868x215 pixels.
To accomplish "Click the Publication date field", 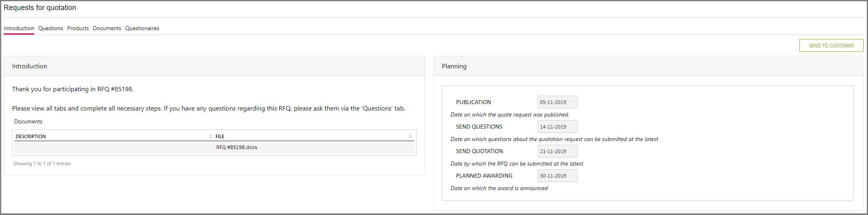I will pos(557,102).
